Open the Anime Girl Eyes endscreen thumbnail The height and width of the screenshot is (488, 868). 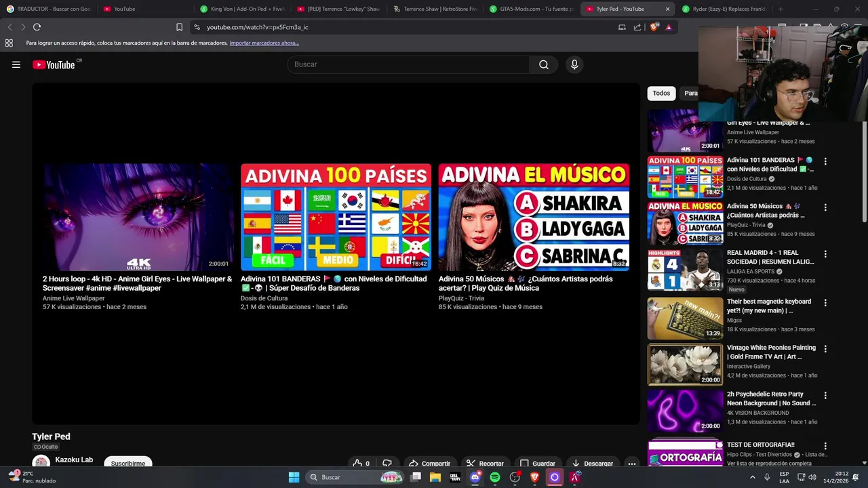(138, 217)
